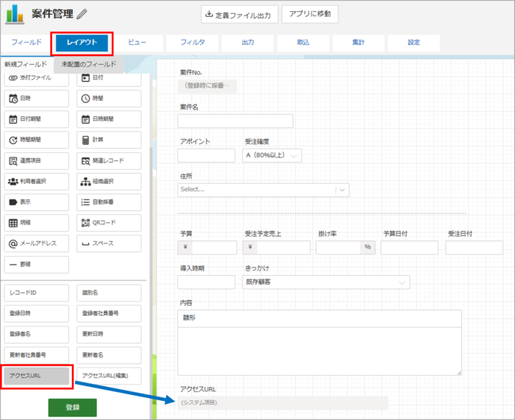Pick the 計算 calculator field
515x420 pixels.
pos(109,140)
